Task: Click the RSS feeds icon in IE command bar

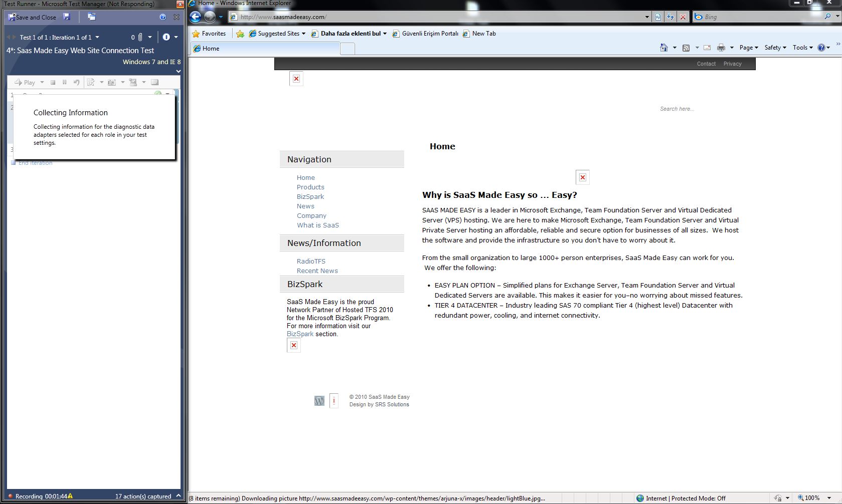Action: coord(686,48)
